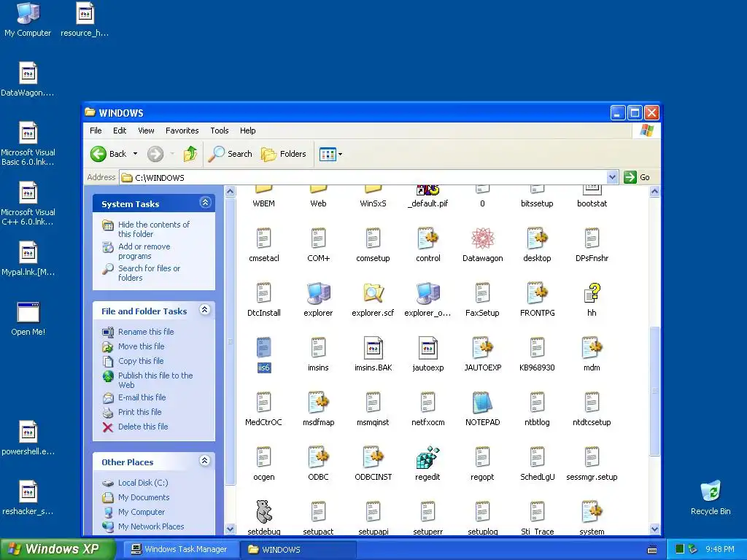
Task: Open the Edit menu
Action: (x=120, y=131)
